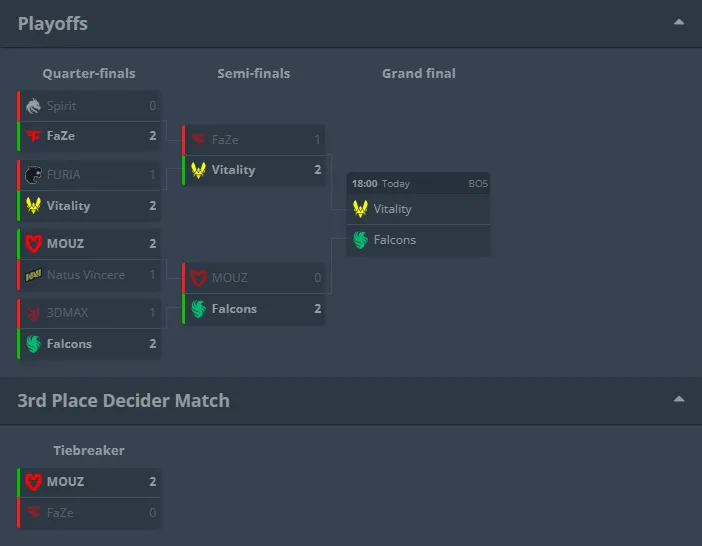Select Vitality row in semi-finals
Image resolution: width=702 pixels, height=546 pixels.
[x=253, y=170]
